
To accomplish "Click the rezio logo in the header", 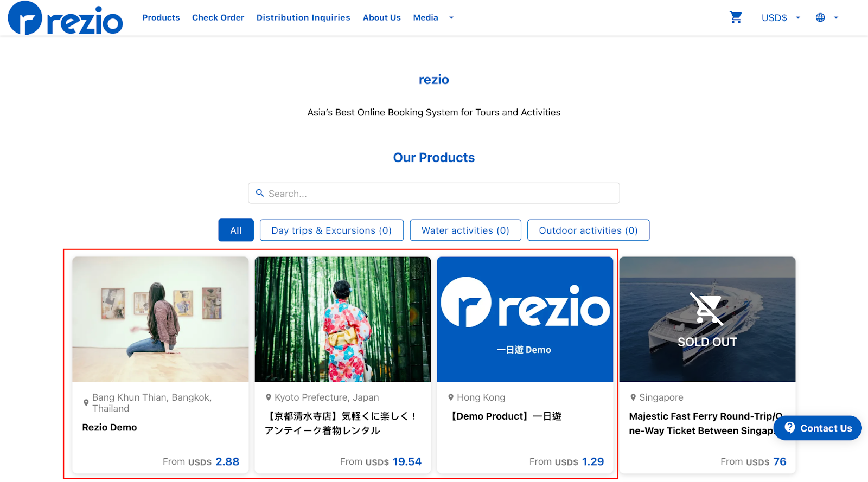I will 65,18.
